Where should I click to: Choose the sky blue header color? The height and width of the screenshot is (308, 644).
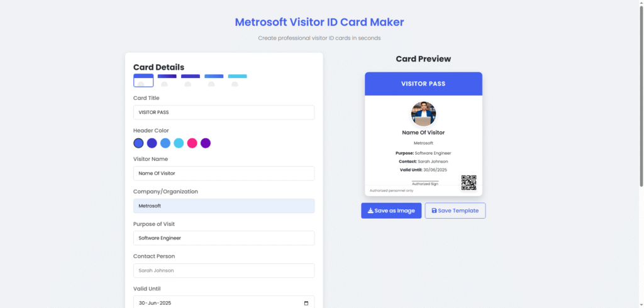[165, 143]
